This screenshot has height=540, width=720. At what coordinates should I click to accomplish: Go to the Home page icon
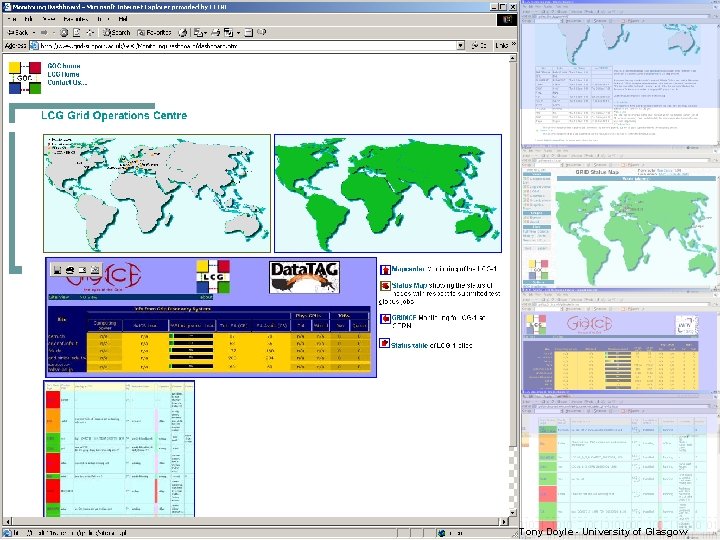[90, 33]
